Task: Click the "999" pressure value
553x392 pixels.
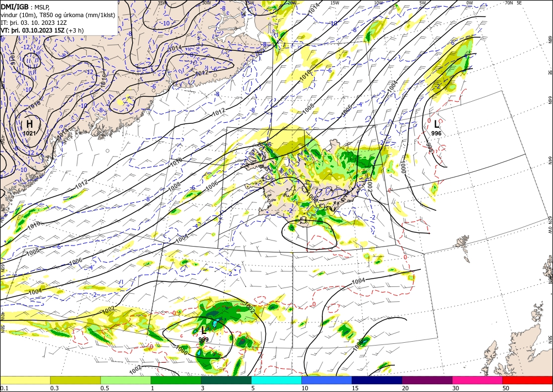Action: pos(204,339)
